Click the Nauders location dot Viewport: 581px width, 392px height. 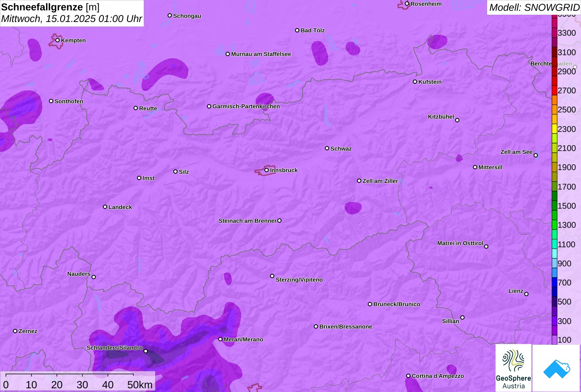pyautogui.click(x=94, y=277)
